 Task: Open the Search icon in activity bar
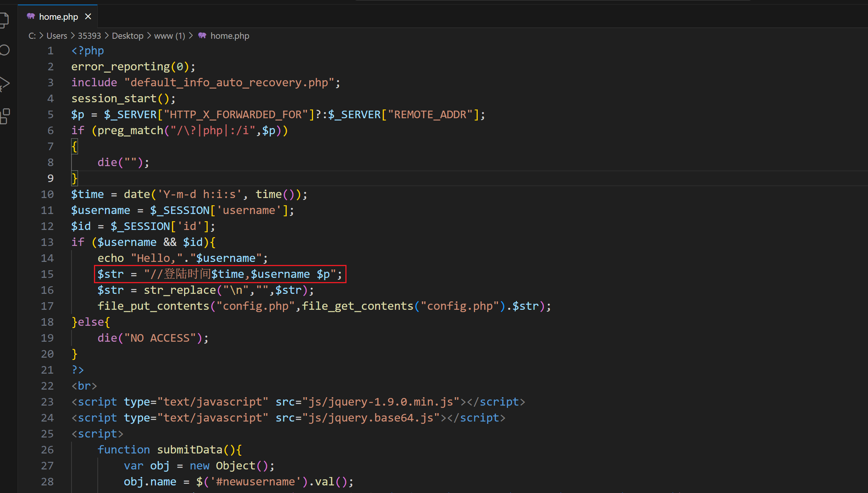pos(4,51)
